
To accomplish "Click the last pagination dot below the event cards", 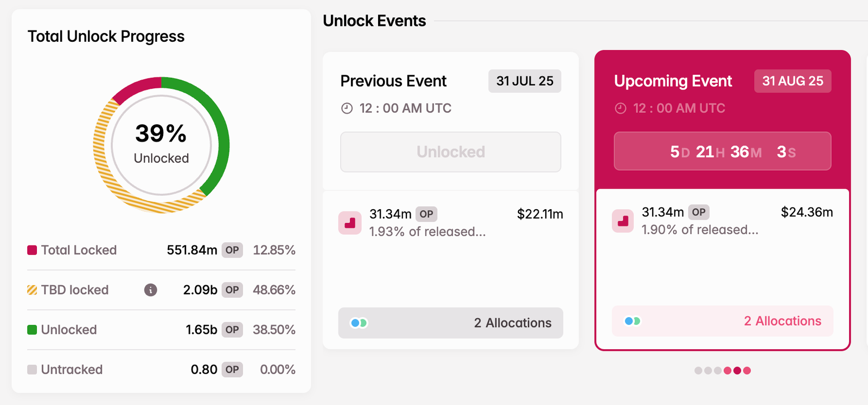I will pyautogui.click(x=748, y=370).
